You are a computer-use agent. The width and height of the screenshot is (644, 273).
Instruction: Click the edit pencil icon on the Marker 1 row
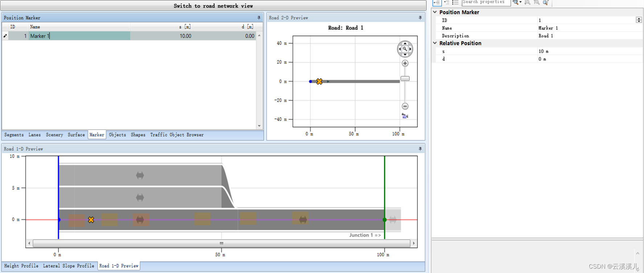(x=5, y=36)
